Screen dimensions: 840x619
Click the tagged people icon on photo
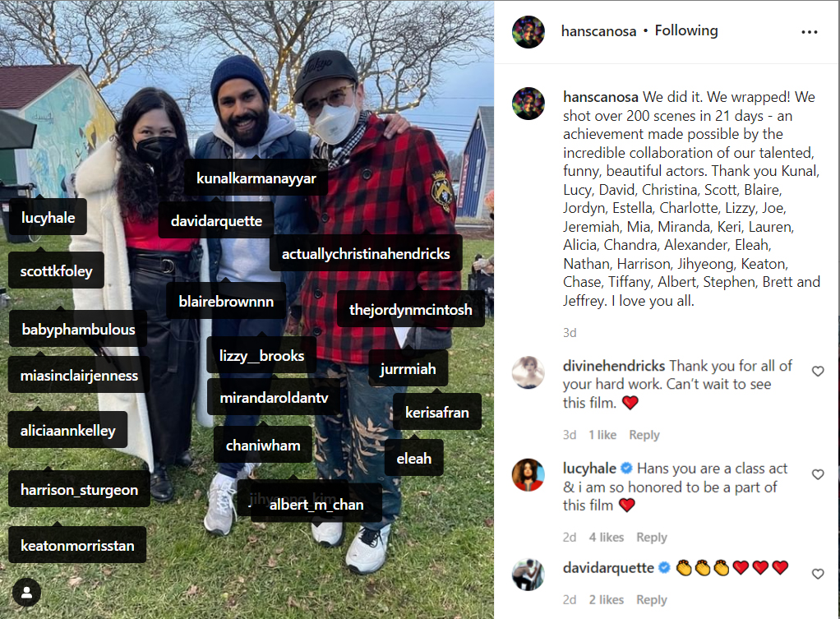pos(26,593)
